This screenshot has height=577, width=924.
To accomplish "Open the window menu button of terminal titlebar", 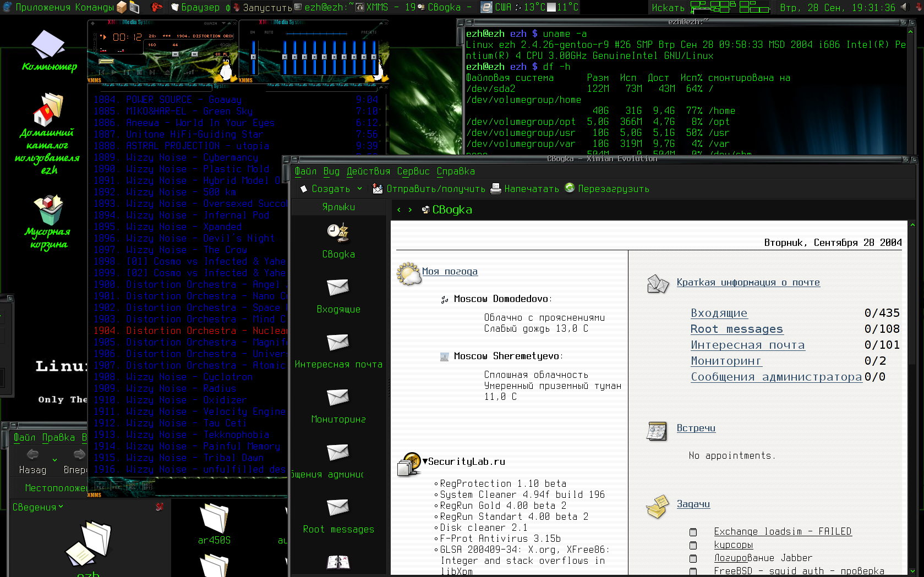I will point(469,22).
